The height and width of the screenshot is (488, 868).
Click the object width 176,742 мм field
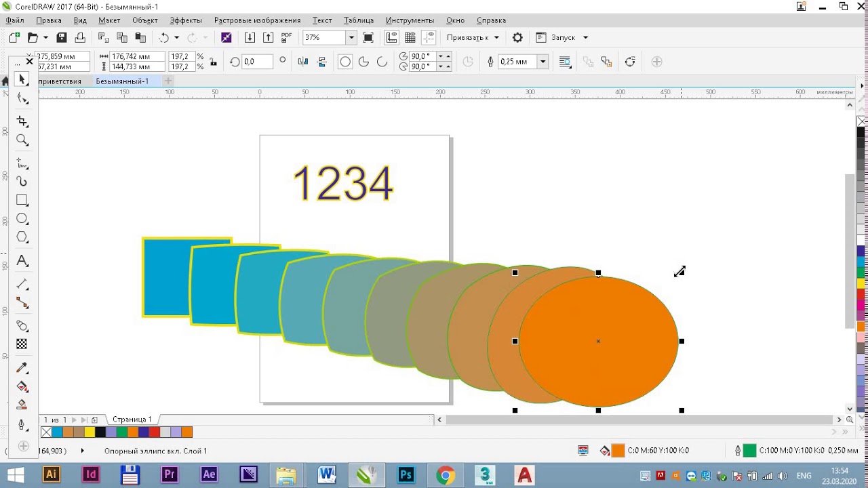136,56
